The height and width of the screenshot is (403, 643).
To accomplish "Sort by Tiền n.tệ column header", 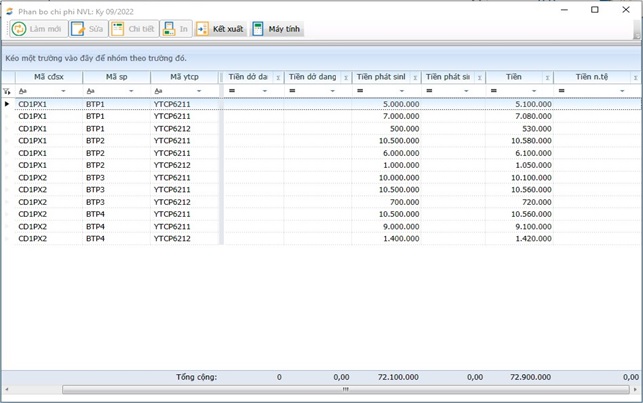I will [591, 77].
